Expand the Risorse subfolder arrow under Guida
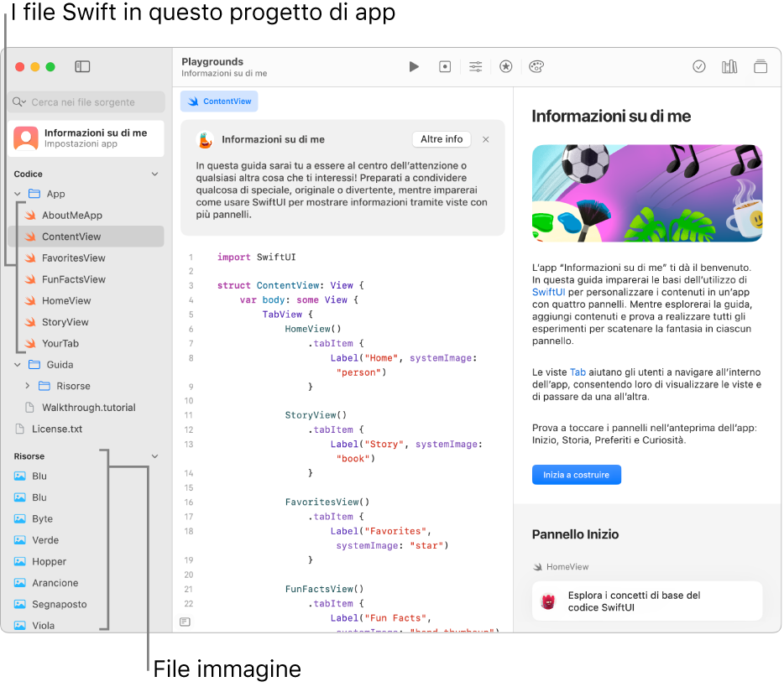This screenshot has height=687, width=784. click(x=28, y=386)
